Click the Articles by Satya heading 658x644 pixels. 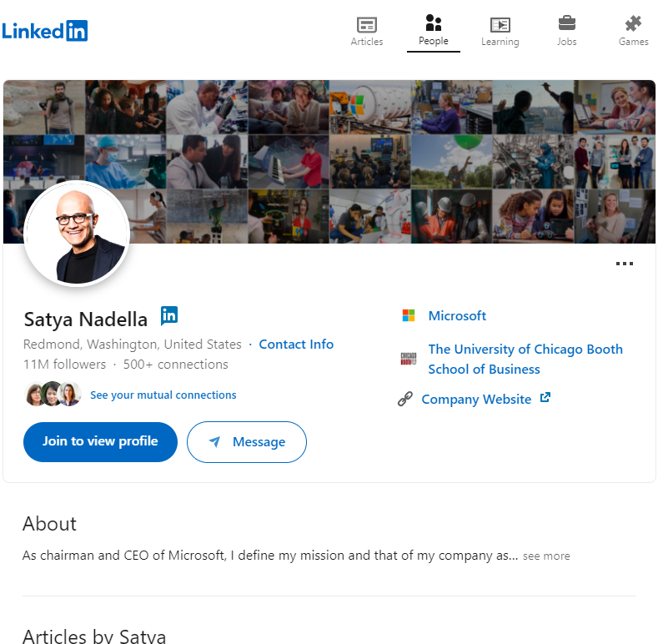[94, 636]
